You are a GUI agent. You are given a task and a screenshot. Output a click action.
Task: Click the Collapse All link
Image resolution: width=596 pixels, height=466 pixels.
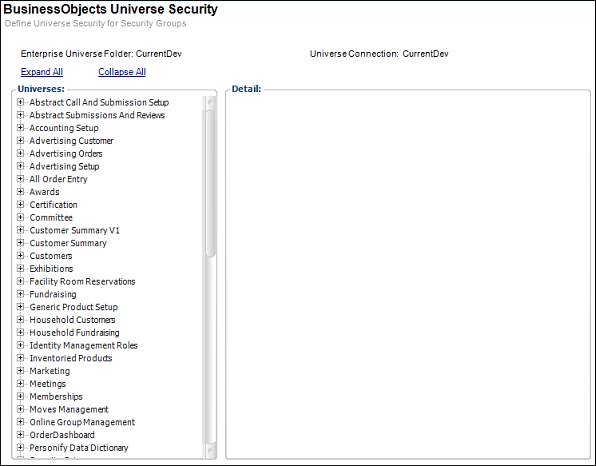[x=122, y=72]
